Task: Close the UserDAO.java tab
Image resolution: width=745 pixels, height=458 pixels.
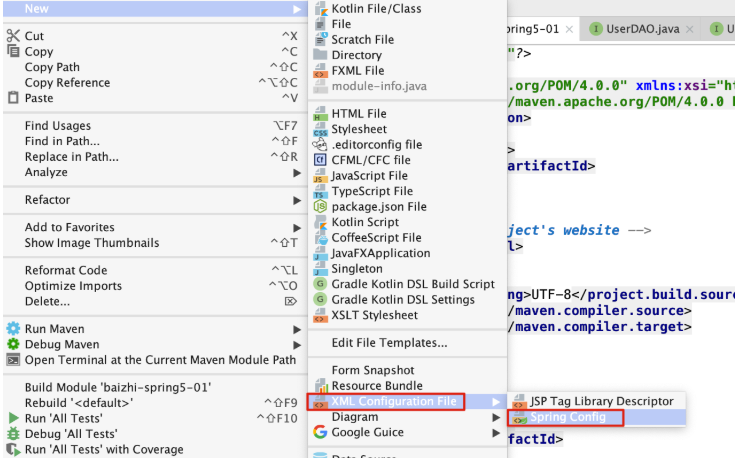Action: [x=690, y=29]
